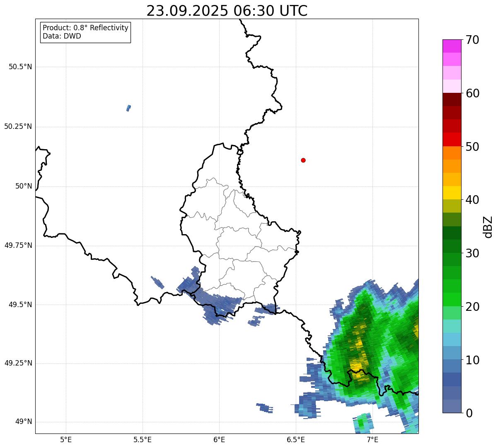Click the 5.5°E longitude label
498x448 pixels.
point(143,439)
